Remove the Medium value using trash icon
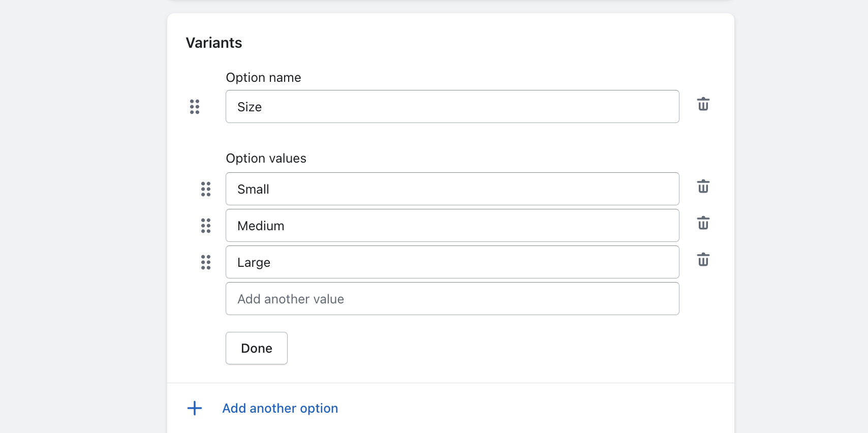This screenshot has height=433, width=868. [703, 223]
